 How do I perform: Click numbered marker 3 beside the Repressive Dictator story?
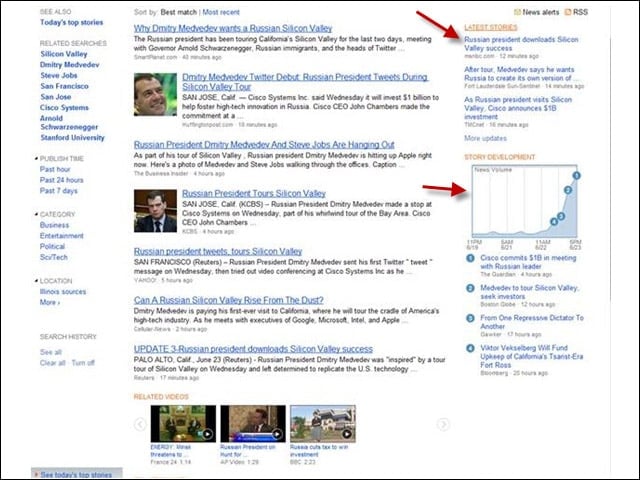point(470,318)
